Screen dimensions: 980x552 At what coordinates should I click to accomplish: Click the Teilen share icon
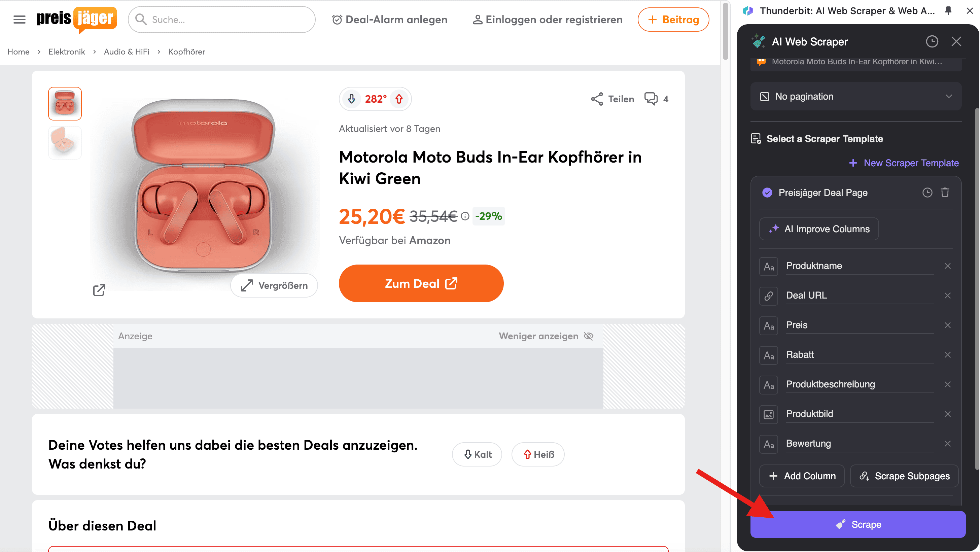tap(597, 99)
